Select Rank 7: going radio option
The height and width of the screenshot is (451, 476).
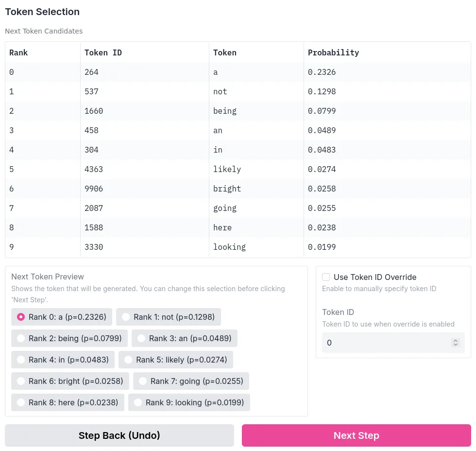pos(143,381)
